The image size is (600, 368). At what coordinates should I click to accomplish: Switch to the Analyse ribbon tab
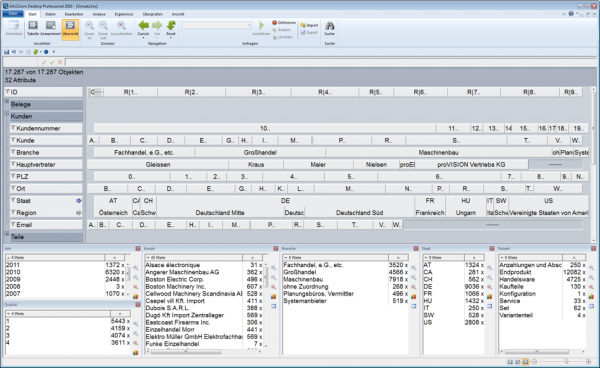[x=99, y=14]
